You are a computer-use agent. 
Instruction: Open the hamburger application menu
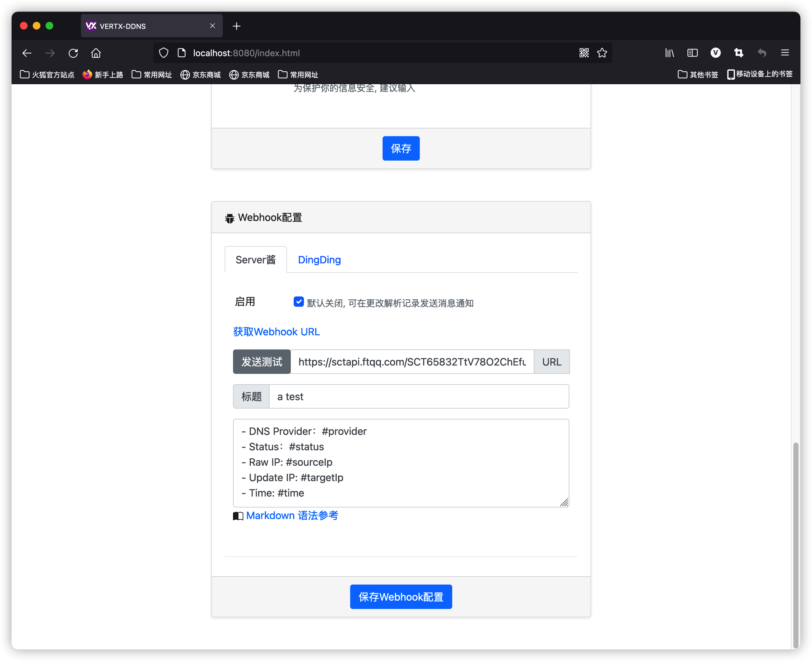pyautogui.click(x=785, y=53)
